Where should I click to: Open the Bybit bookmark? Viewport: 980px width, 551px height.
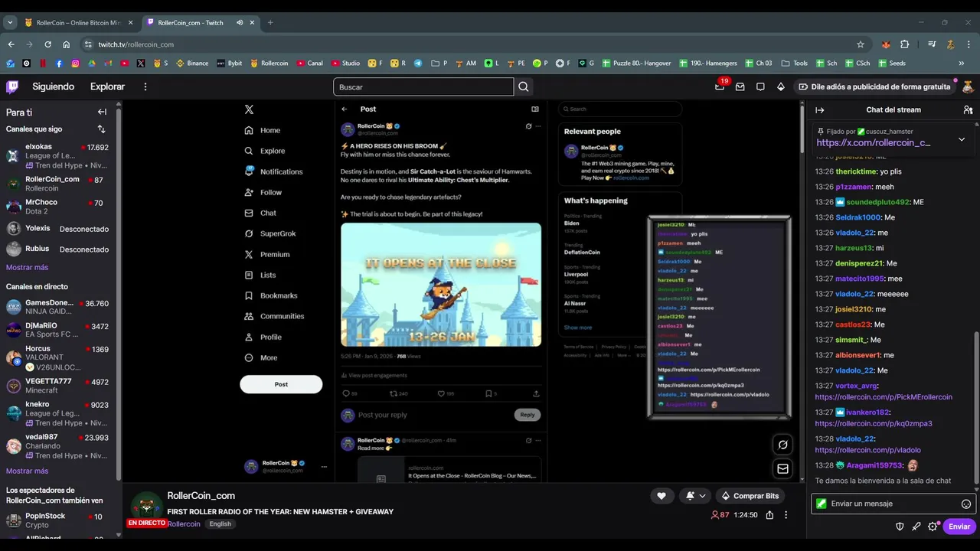230,63
